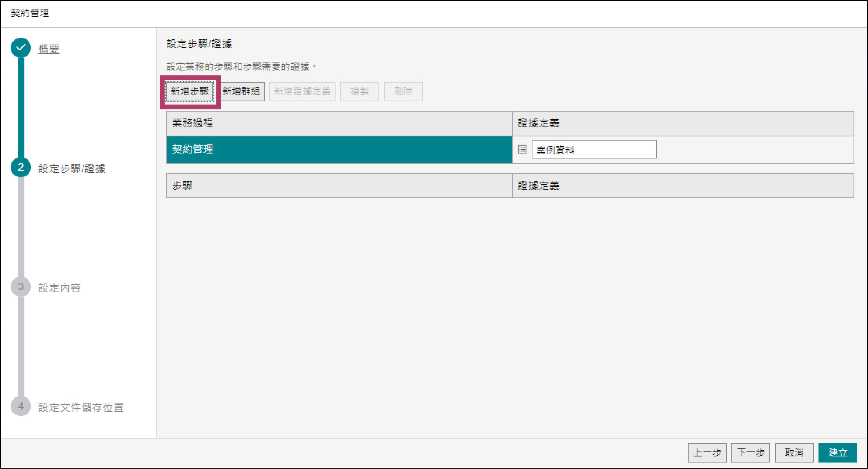868x469 pixels.
Task: Click the step 4 circle icon
Action: coord(21,407)
